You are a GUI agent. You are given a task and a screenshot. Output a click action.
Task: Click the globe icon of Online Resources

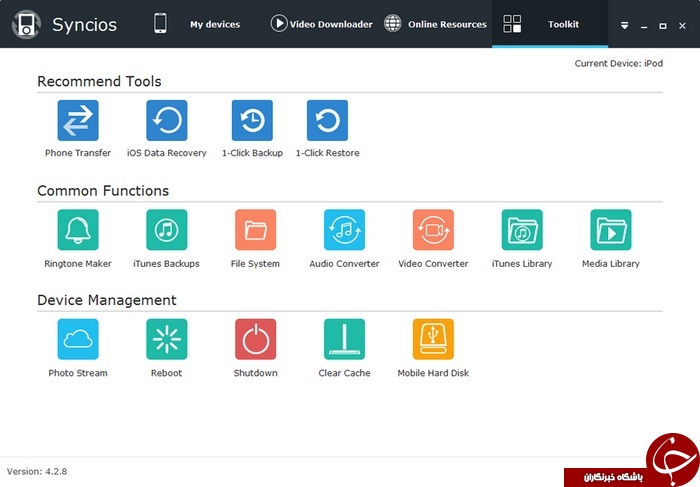coord(392,23)
